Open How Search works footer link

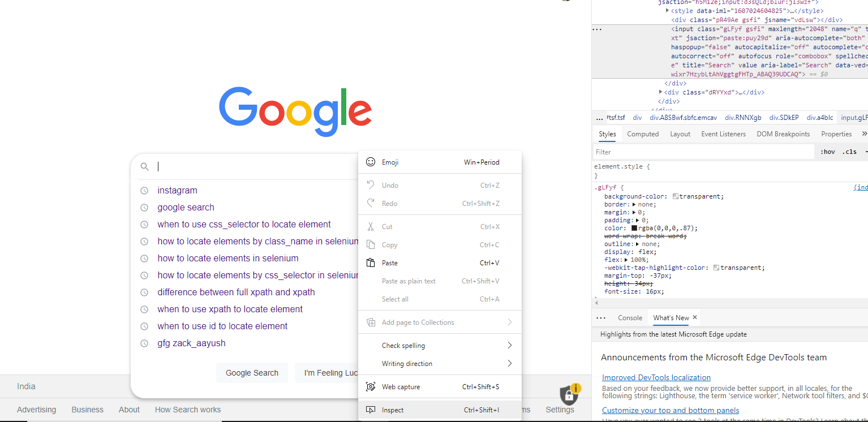[188, 410]
